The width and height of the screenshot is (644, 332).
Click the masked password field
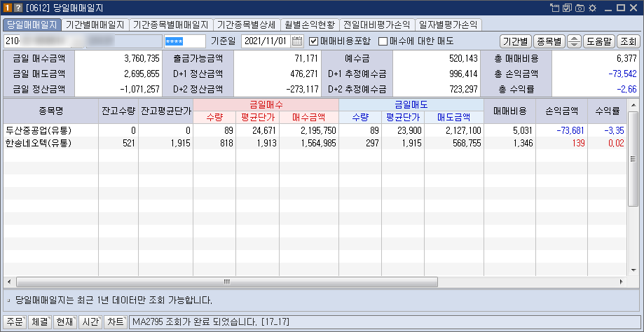[x=185, y=41]
